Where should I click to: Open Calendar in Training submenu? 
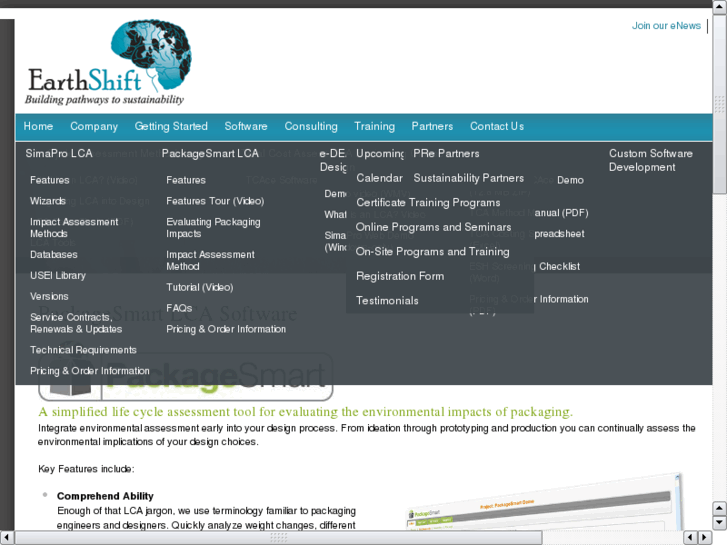[x=379, y=178]
